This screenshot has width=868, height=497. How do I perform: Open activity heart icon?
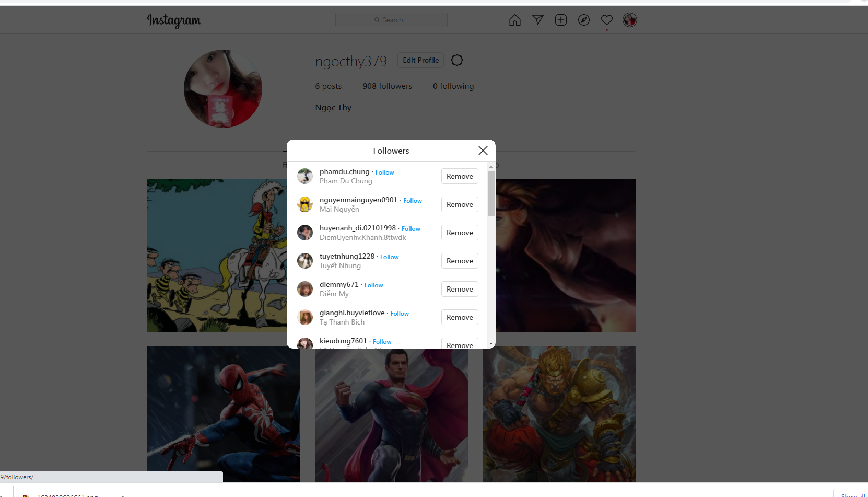607,20
